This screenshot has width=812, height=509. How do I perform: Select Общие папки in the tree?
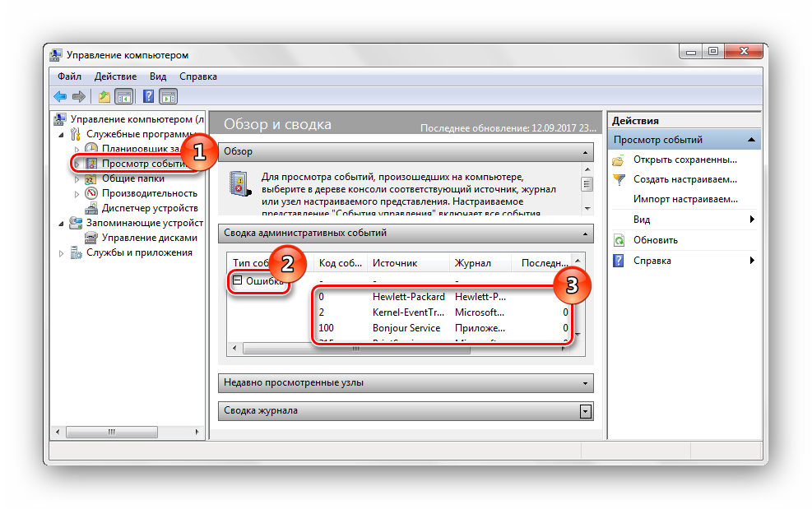tap(133, 178)
